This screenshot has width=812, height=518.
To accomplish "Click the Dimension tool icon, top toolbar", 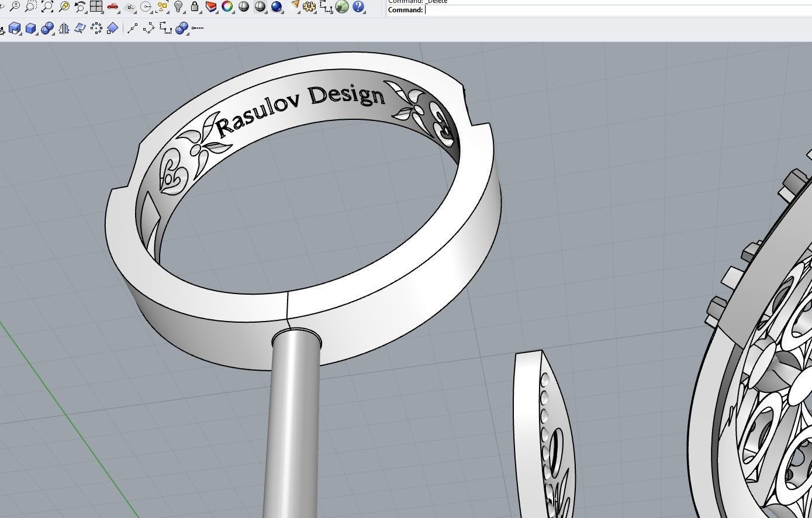I will (326, 6).
